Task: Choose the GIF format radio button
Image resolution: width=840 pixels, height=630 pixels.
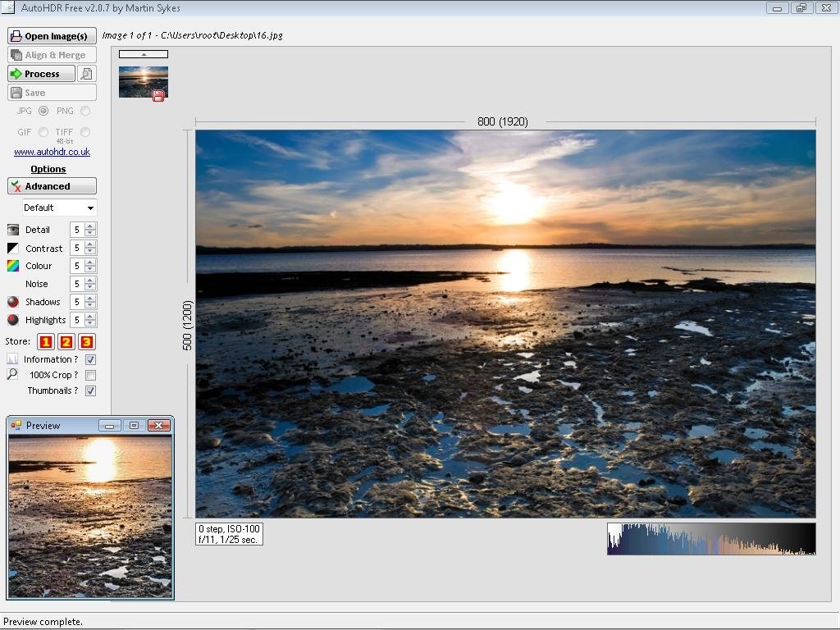Action: tap(43, 132)
